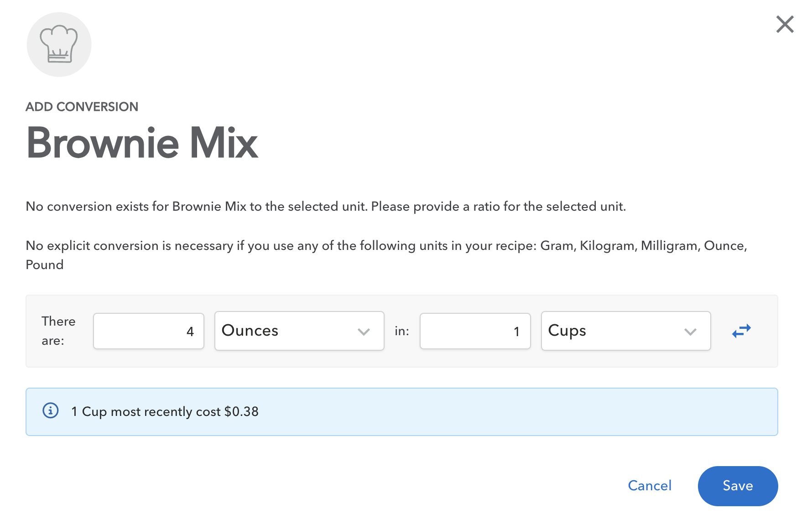
Task: Focus the Ounces quantity field showing 4
Action: 148,331
